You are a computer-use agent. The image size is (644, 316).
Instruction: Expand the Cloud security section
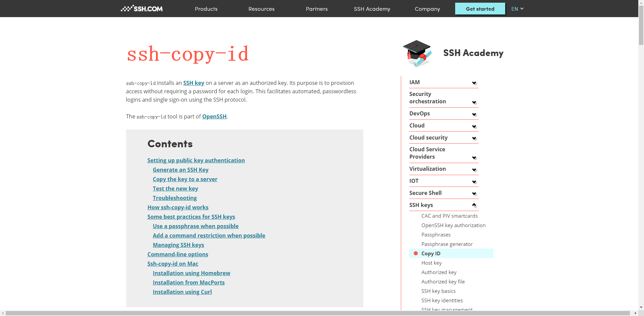pos(474,138)
